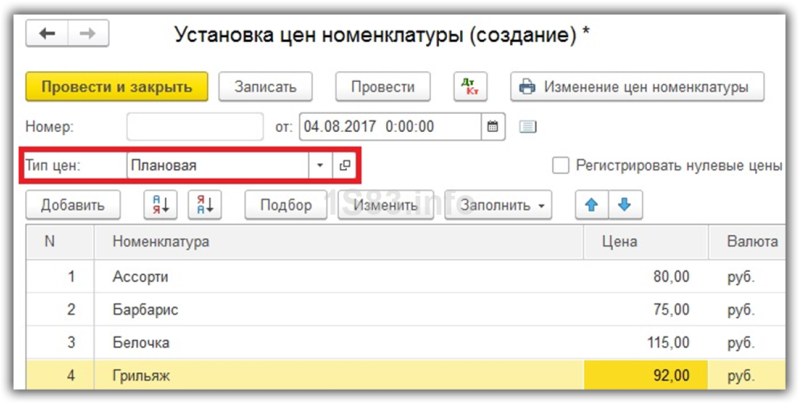Move the selected row down

coord(625,205)
